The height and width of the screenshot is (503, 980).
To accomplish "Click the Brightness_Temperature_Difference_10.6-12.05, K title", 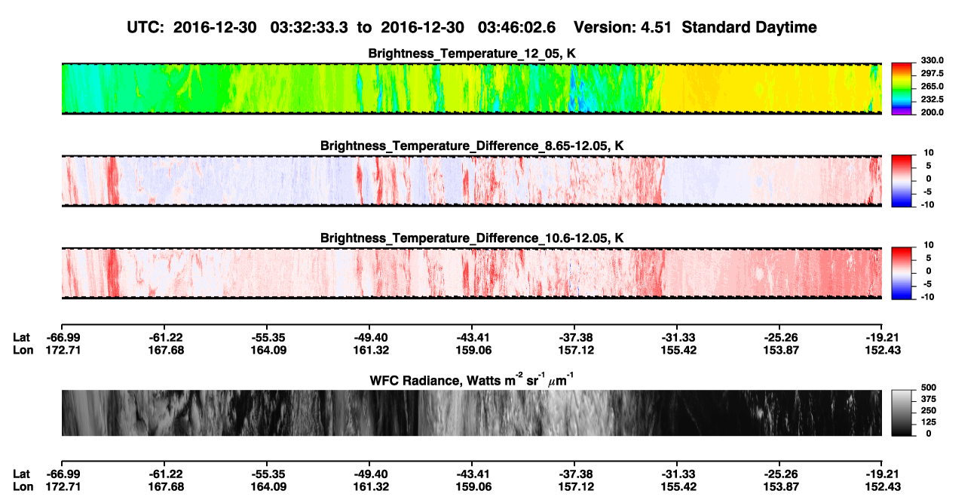I will [x=472, y=238].
